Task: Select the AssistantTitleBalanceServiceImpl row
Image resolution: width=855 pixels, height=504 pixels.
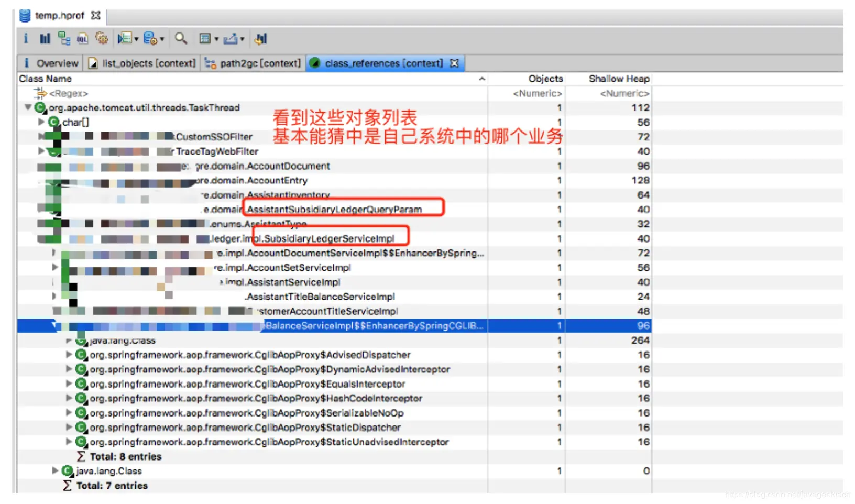Action: tap(335, 297)
